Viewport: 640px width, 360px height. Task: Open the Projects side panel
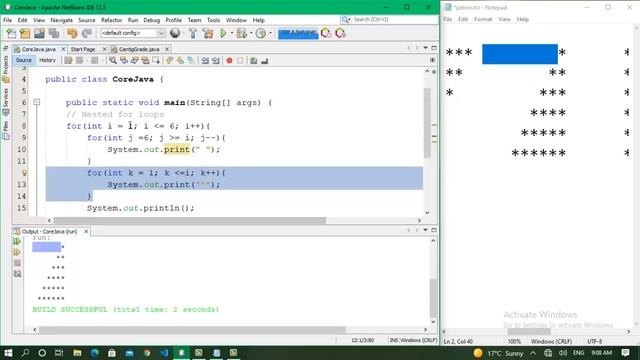pos(6,69)
